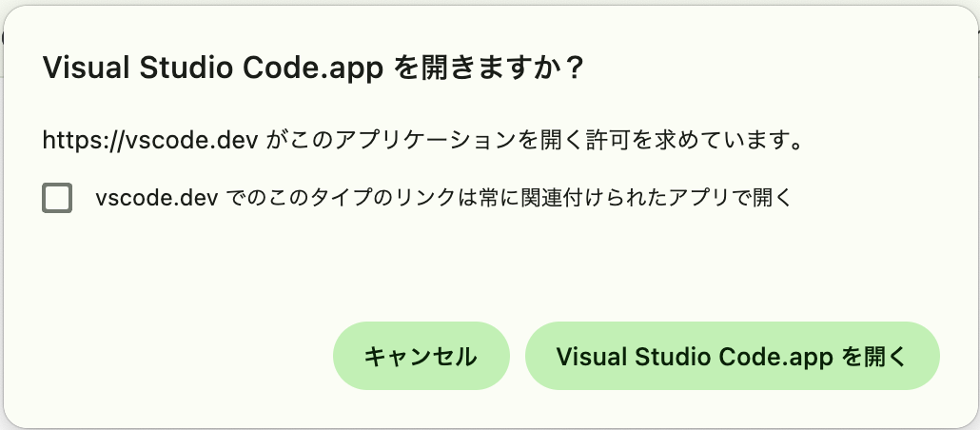Select the checkbox label text about vscode.dev links

pyautogui.click(x=443, y=198)
